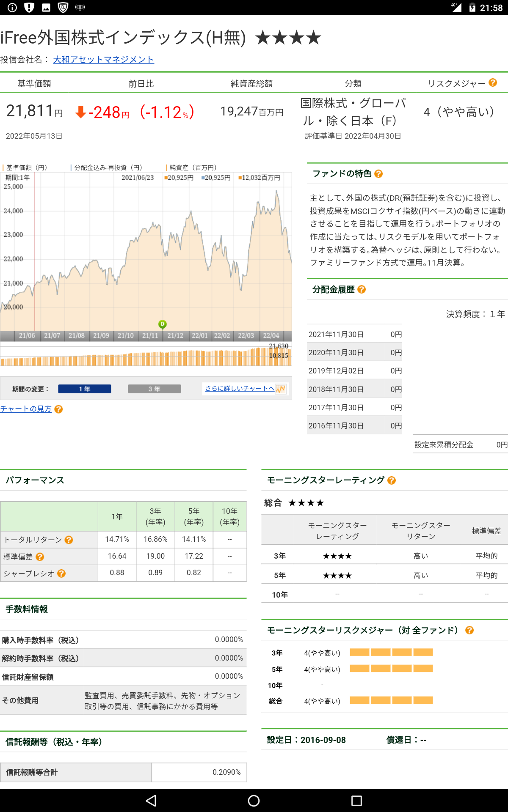Select the 信託財産留保額 row

point(123,677)
